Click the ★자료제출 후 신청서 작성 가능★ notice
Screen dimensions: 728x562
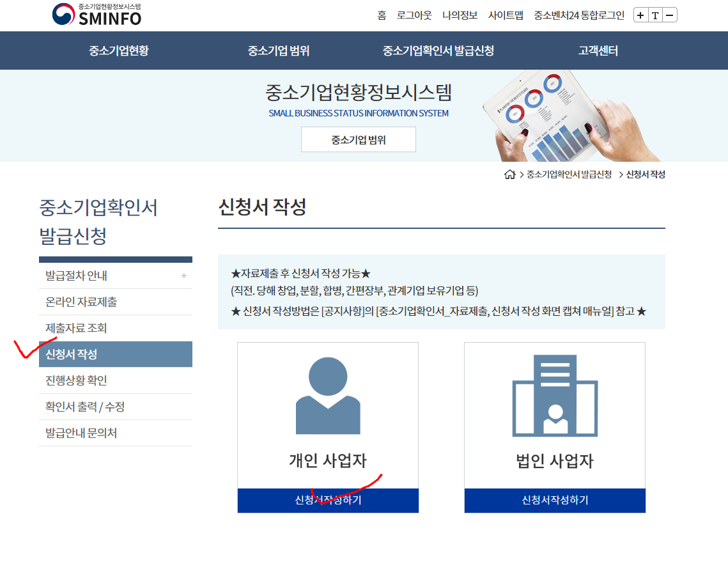[x=301, y=274]
